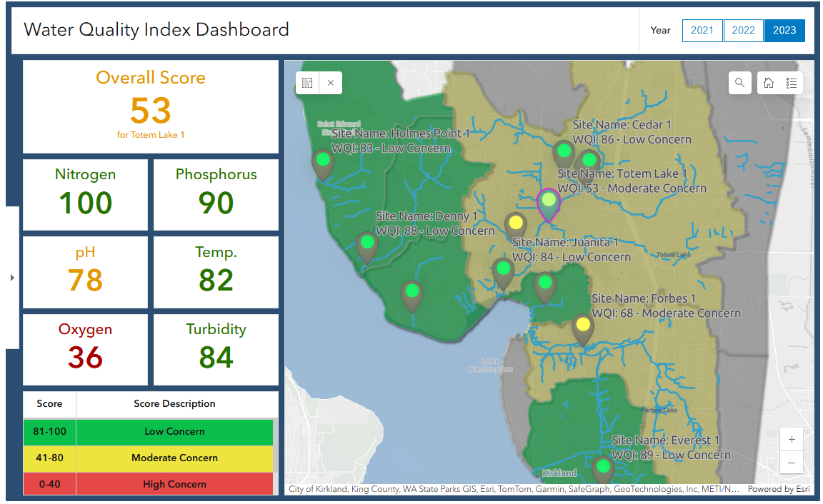Switch year filter to 2021
This screenshot has height=504, width=823.
click(x=702, y=31)
